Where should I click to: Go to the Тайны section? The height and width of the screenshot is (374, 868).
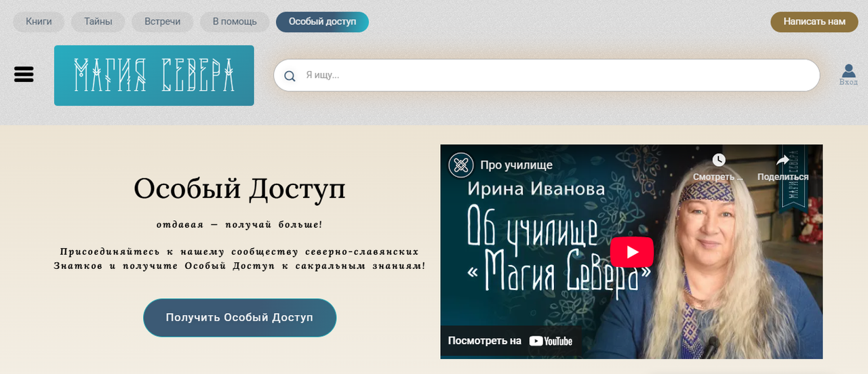(98, 22)
